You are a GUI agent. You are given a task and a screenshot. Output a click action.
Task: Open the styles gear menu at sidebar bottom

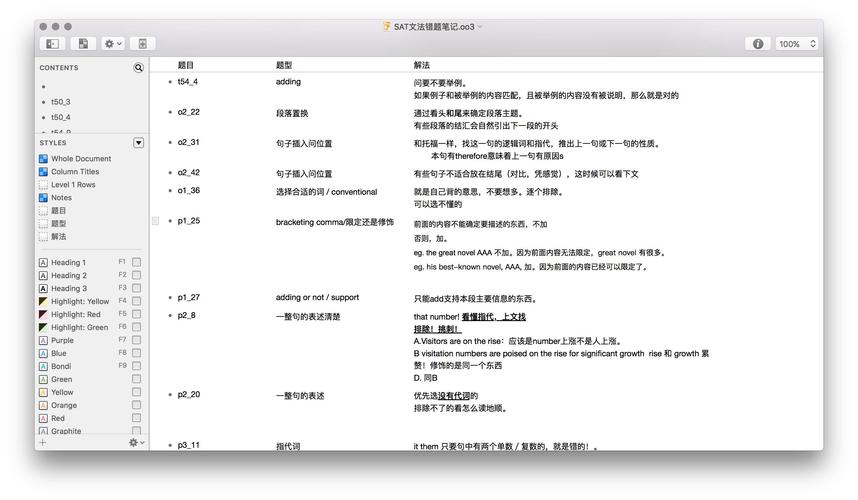[136, 443]
